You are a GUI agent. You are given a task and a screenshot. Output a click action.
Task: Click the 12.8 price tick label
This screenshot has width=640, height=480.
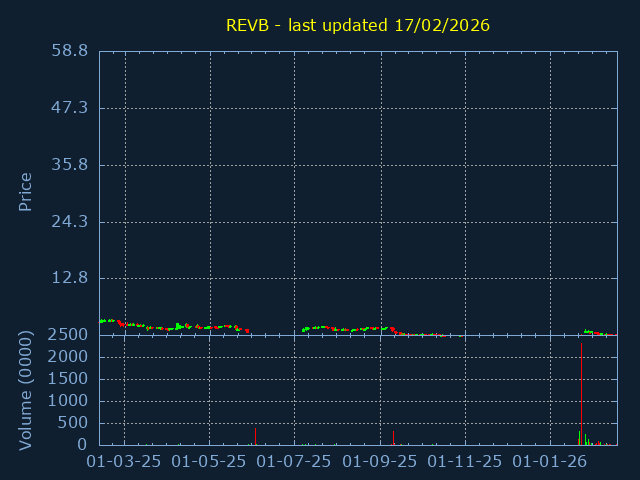tap(70, 278)
